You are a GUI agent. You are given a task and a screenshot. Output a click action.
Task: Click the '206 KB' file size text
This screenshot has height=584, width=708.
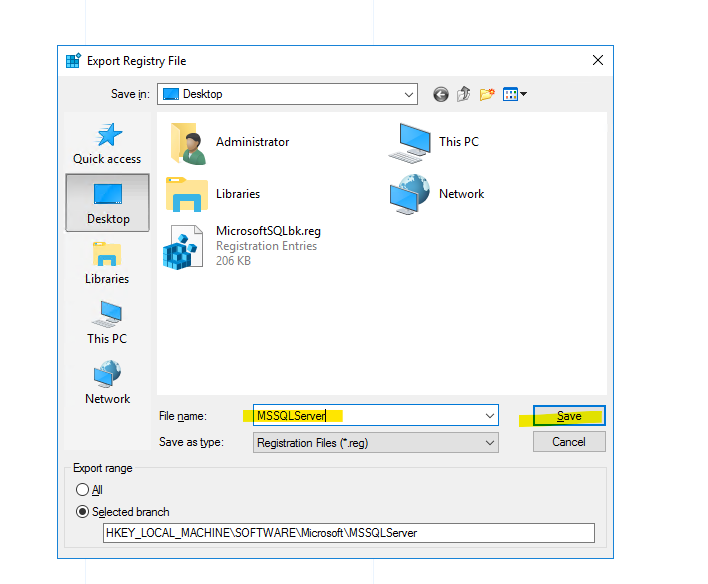(233, 261)
